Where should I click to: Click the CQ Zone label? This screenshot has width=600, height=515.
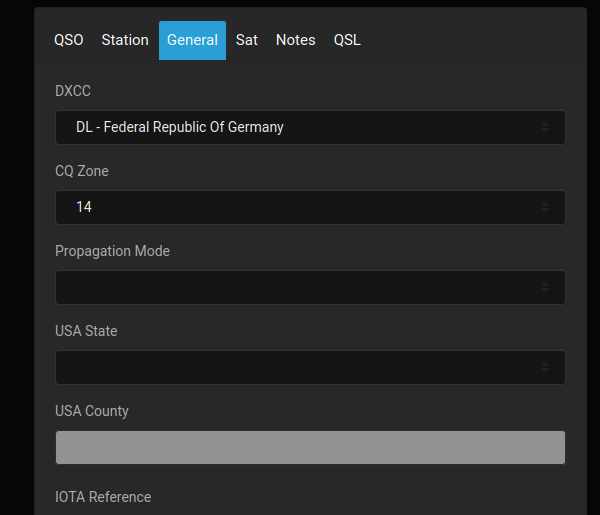point(82,171)
